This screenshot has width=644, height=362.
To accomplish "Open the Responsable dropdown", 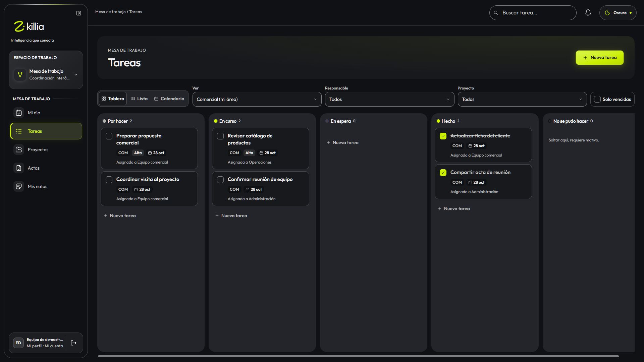I will [x=389, y=99].
